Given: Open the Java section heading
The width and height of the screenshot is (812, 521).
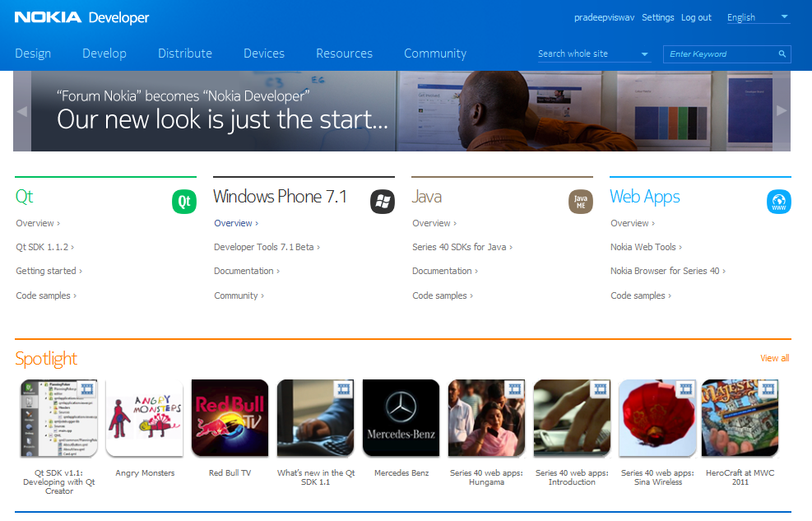Looking at the screenshot, I should (427, 197).
